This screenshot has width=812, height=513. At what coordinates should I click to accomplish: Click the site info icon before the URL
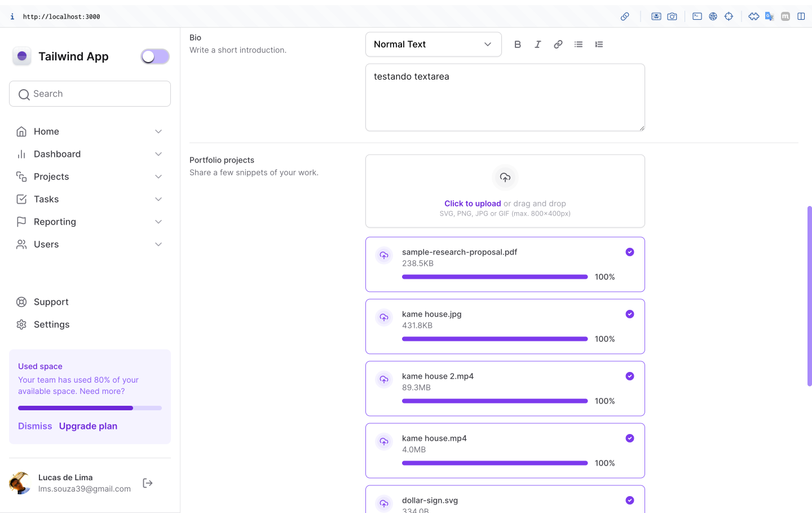(x=12, y=16)
